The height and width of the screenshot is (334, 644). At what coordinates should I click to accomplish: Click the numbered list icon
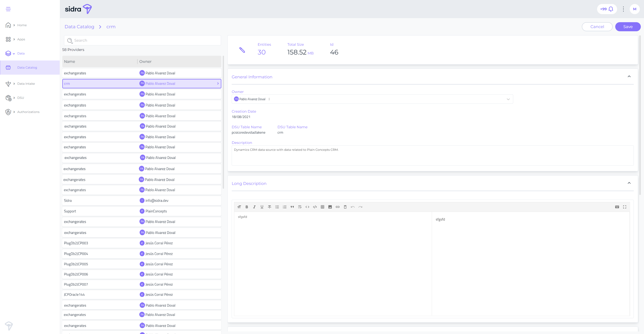[285, 207]
